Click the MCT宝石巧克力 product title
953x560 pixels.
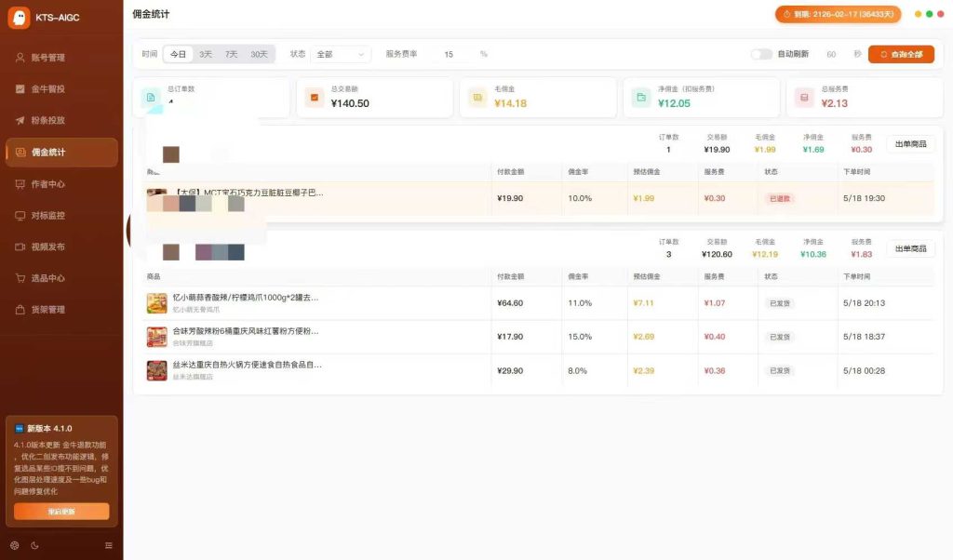248,193
